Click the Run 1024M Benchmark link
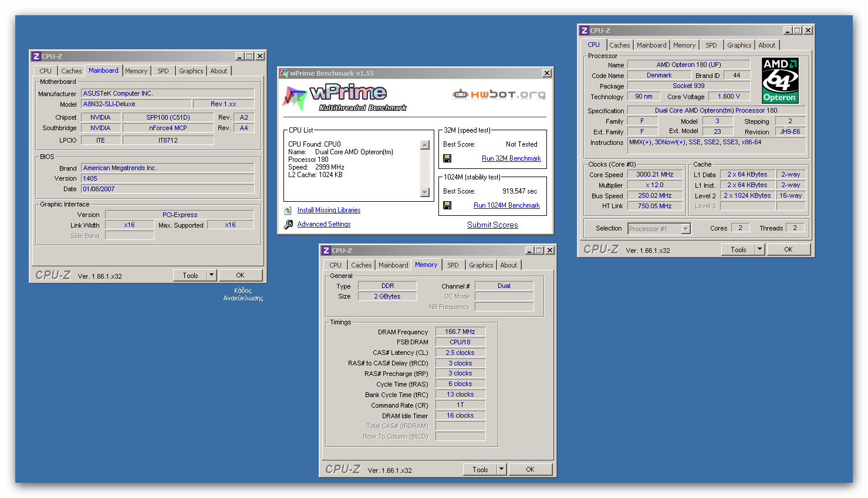 506,205
